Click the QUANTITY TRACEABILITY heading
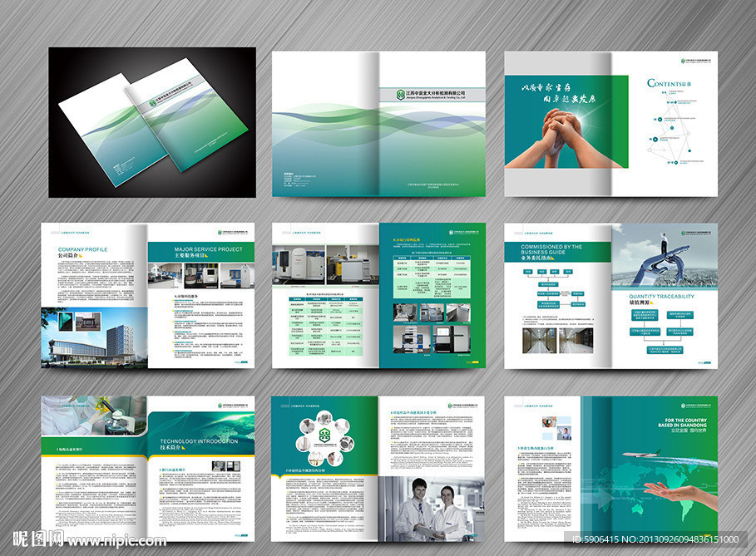This screenshot has height=556, width=756. coord(661,297)
